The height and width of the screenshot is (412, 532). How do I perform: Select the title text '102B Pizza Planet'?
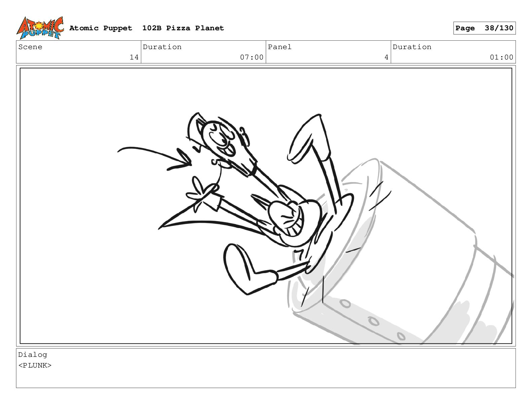(183, 28)
